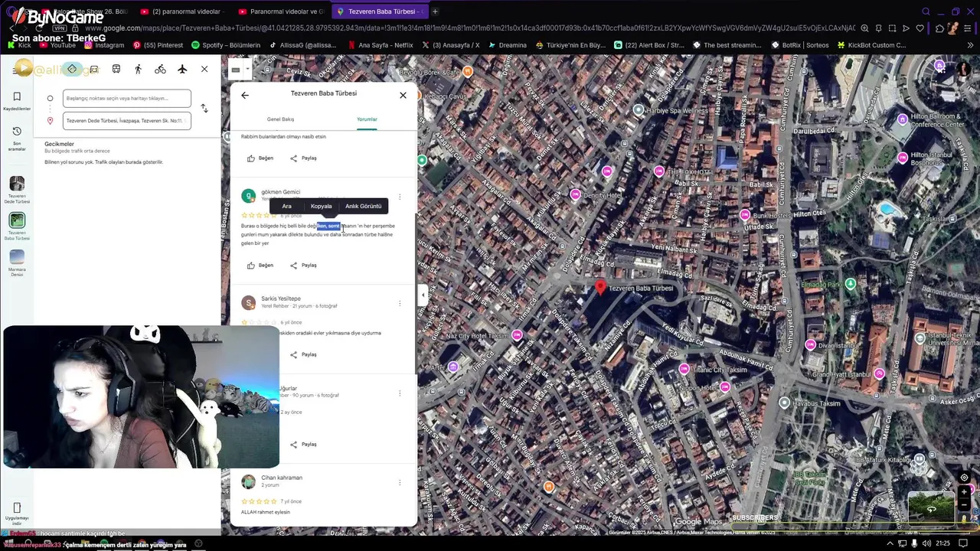Select the cycling travel mode
This screenshot has height=551, width=980.
coord(160,69)
